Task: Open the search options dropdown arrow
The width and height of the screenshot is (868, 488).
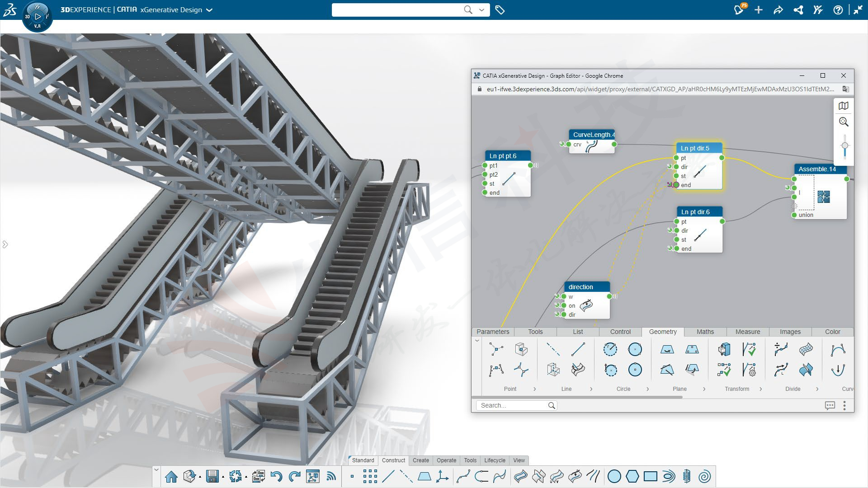Action: [x=482, y=9]
